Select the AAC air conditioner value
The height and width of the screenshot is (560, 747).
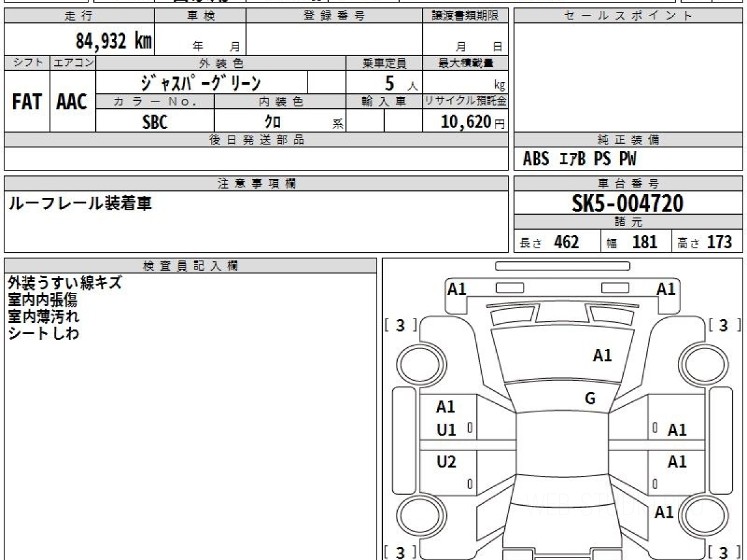point(72,102)
